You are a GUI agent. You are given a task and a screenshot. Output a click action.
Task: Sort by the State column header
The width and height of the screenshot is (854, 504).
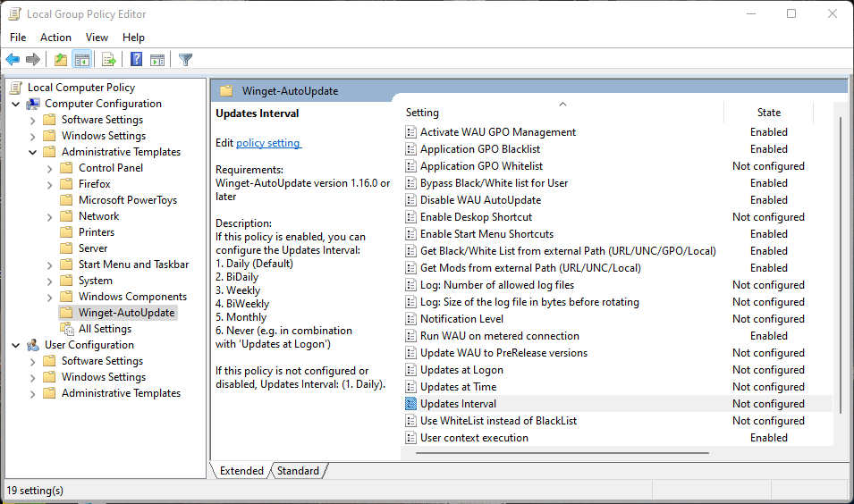768,112
